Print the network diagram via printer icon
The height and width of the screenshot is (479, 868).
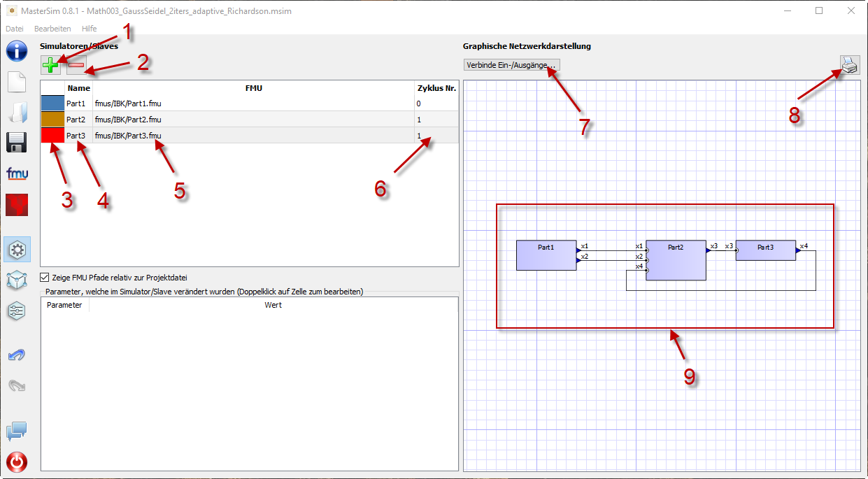(849, 65)
